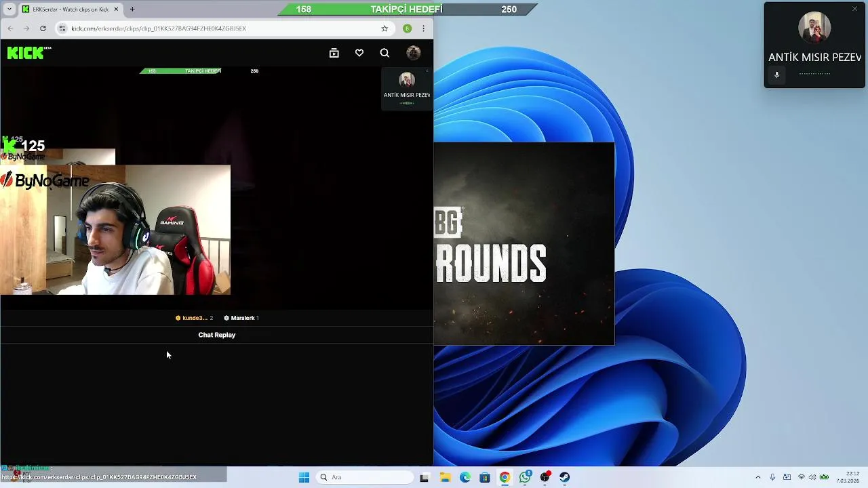868x488 pixels.
Task: Open OBS Studio from the taskbar
Action: point(545,477)
